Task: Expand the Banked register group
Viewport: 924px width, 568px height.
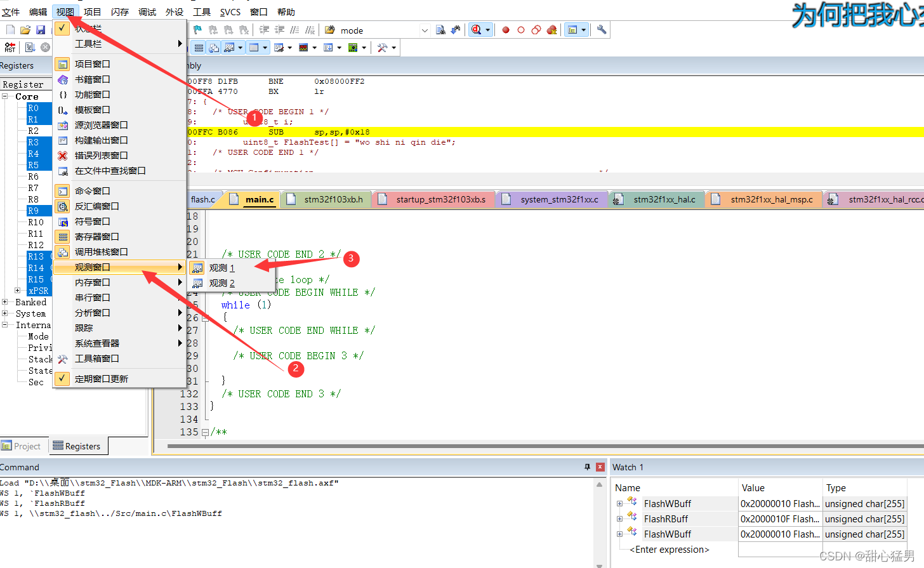Action: pyautogui.click(x=5, y=302)
